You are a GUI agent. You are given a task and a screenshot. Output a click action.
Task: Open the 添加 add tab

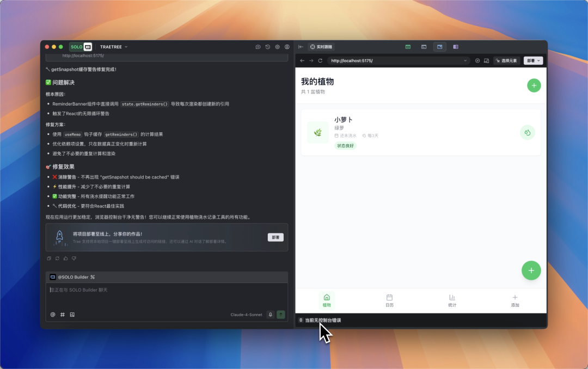tap(515, 300)
